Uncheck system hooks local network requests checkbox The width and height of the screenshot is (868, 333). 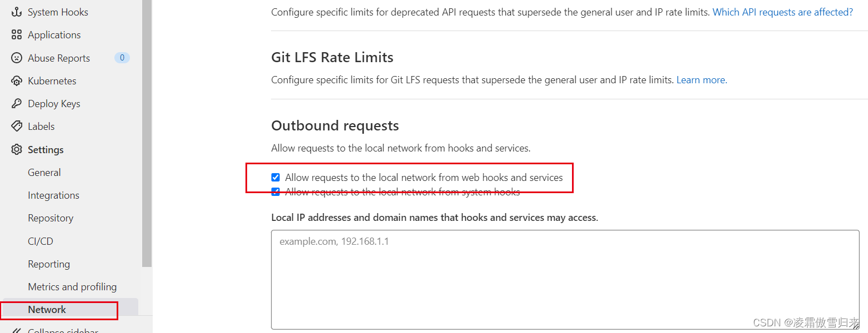275,192
